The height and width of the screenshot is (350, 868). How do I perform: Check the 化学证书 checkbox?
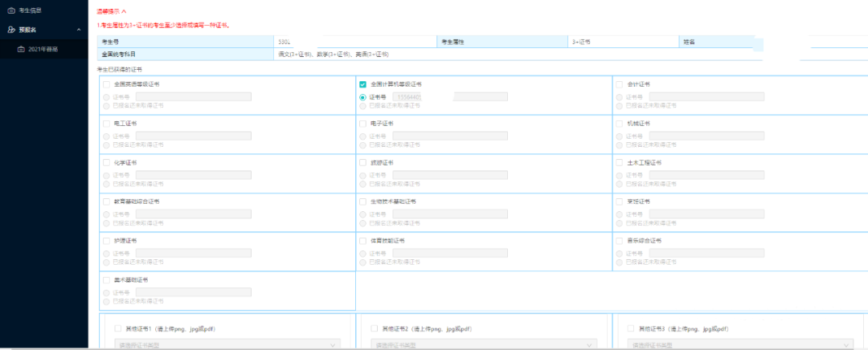pyautogui.click(x=106, y=163)
